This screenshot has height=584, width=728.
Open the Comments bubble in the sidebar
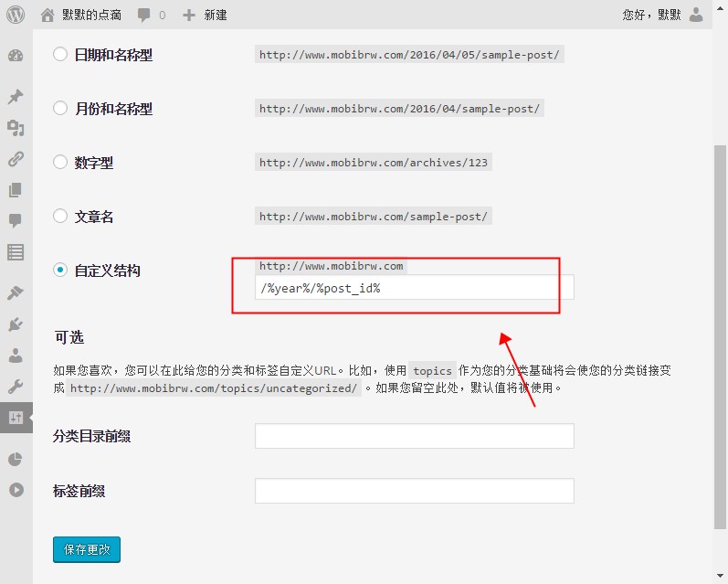click(x=16, y=220)
